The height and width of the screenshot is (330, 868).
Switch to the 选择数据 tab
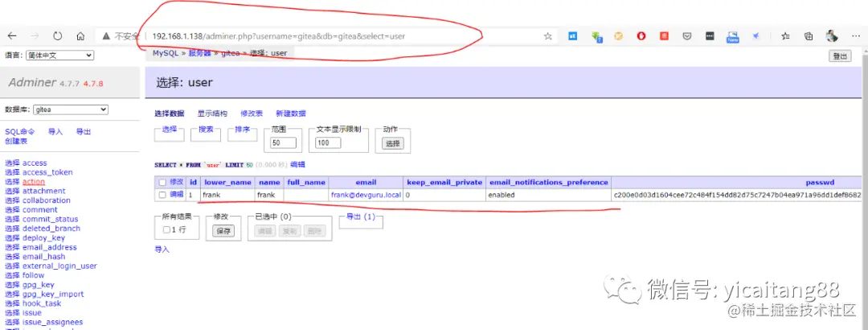tap(170, 113)
